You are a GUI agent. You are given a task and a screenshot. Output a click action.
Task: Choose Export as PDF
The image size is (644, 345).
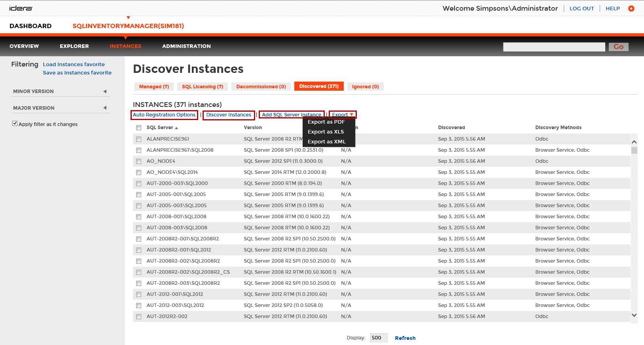tap(326, 122)
